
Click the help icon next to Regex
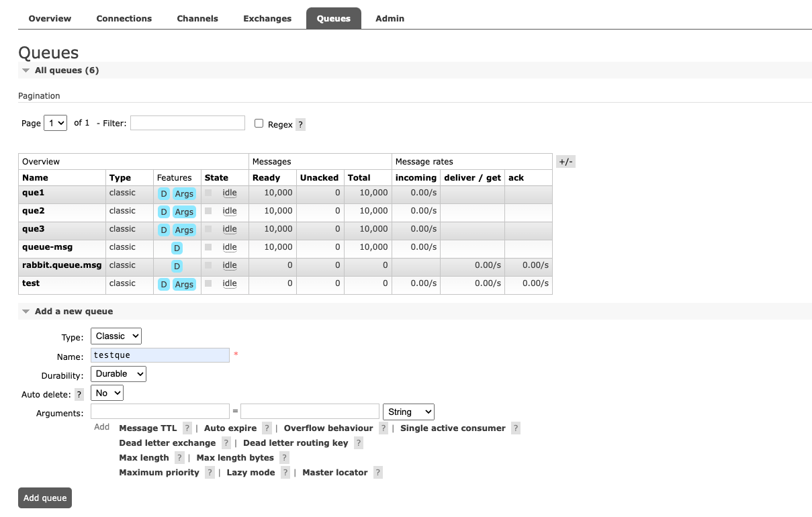pos(300,125)
